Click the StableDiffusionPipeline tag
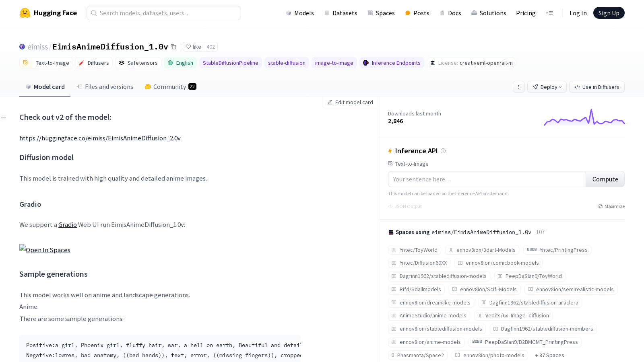644x362 pixels. pyautogui.click(x=231, y=63)
